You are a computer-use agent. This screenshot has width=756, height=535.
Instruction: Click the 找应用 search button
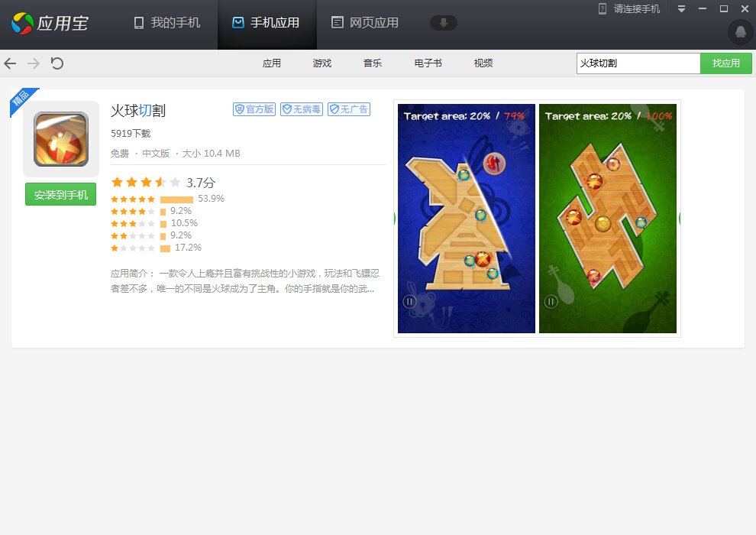click(725, 63)
